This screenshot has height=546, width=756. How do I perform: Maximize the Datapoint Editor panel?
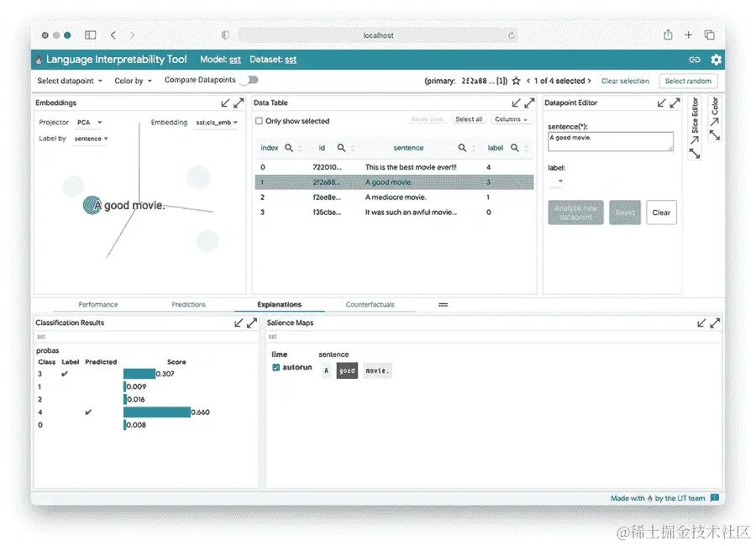[x=675, y=102]
